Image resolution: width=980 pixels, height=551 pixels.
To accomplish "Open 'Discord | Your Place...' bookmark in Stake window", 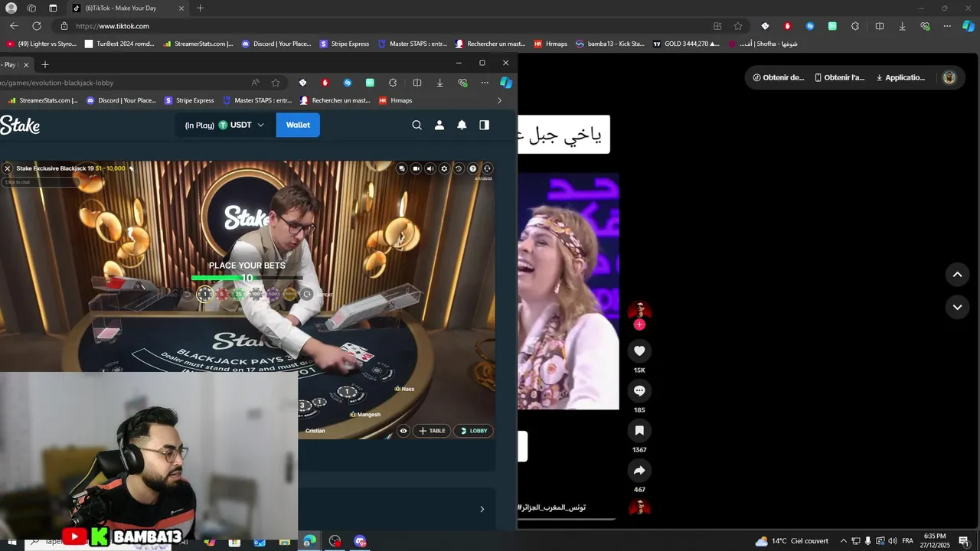I will pos(121,100).
